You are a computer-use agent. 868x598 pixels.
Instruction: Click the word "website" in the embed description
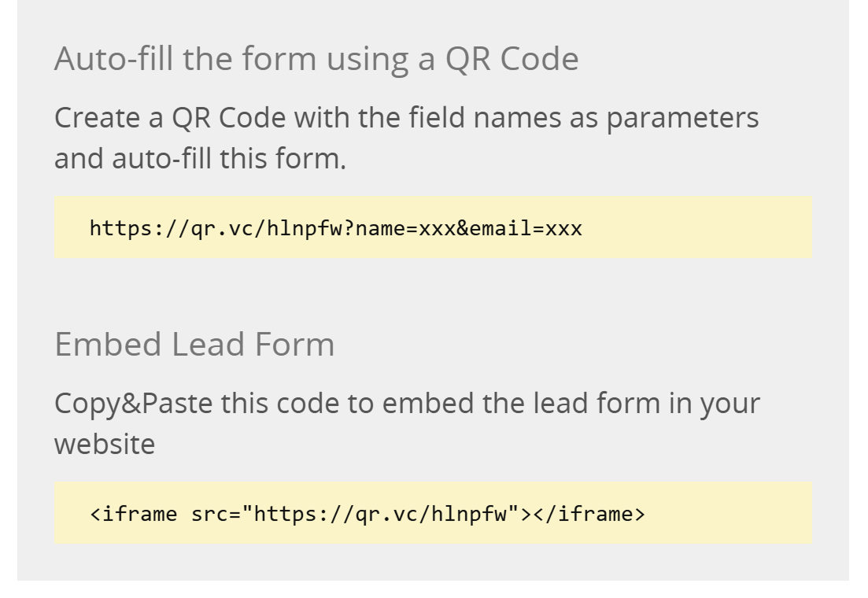(x=104, y=444)
